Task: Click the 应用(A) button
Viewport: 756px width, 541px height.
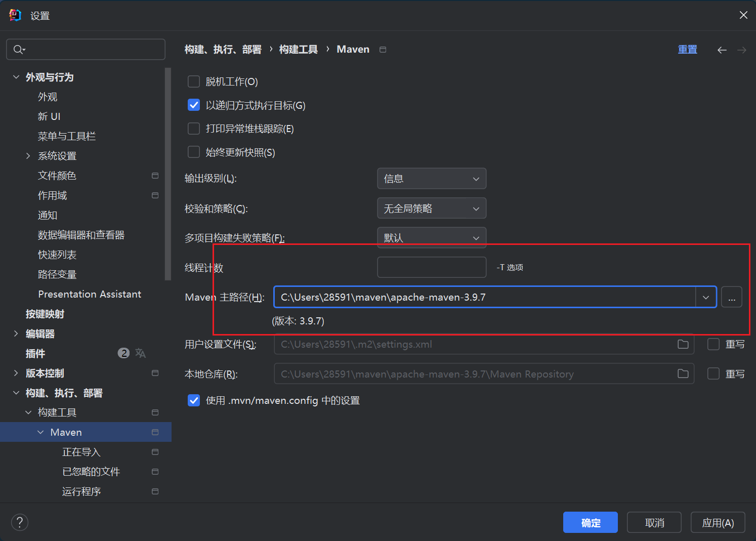Action: pos(718,522)
